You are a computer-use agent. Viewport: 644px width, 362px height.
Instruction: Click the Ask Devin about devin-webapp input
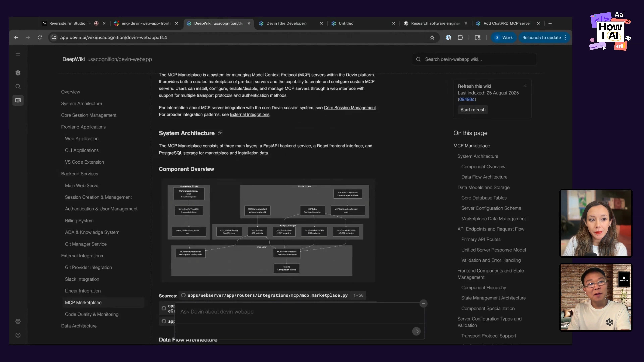coord(300,312)
